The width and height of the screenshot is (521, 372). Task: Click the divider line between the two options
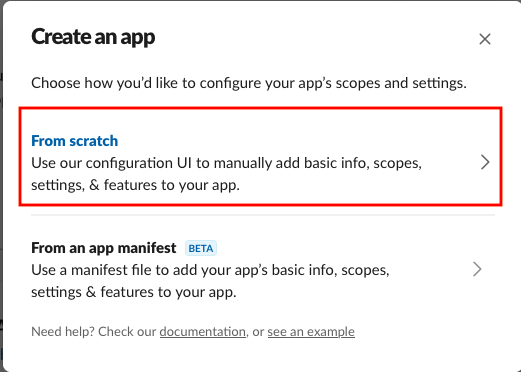point(263,215)
